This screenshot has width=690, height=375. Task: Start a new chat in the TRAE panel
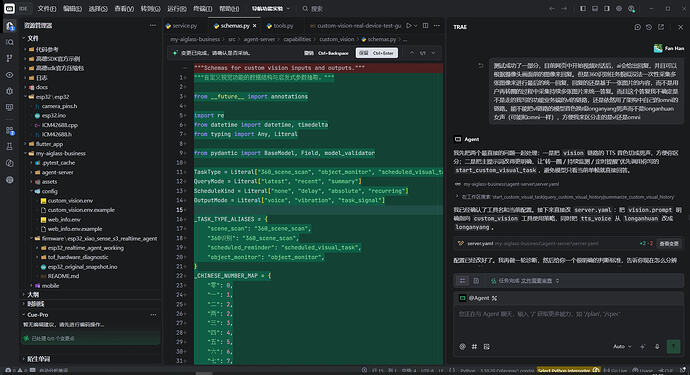637,27
